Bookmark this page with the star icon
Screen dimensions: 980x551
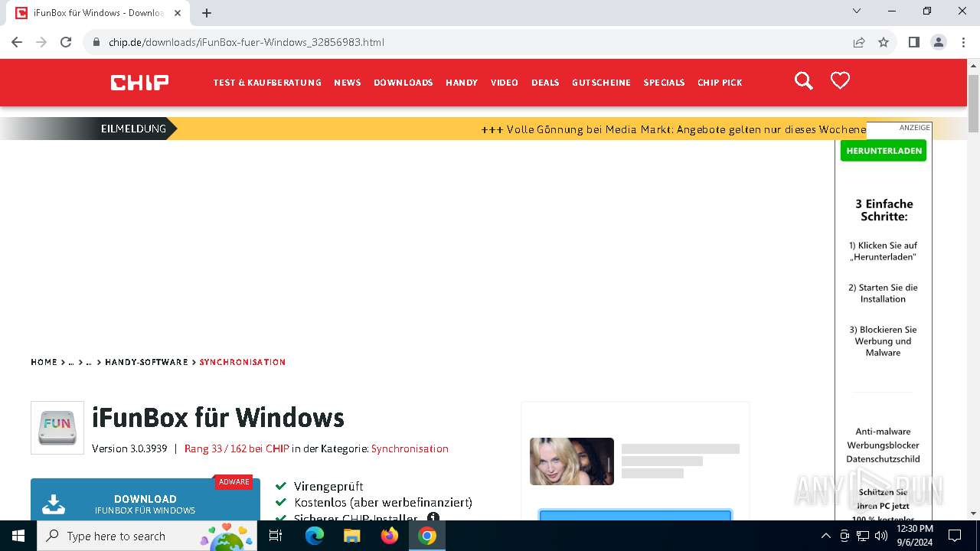click(884, 42)
